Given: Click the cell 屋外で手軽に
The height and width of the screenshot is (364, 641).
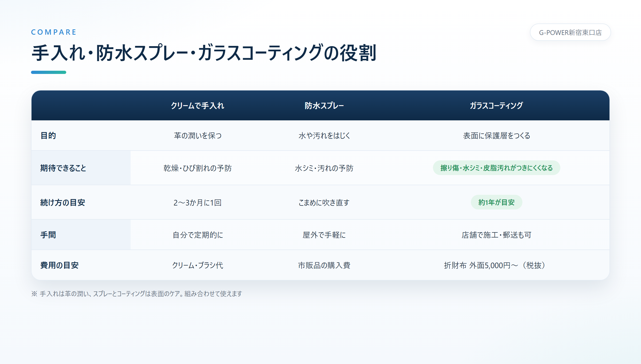Looking at the screenshot, I should click(324, 235).
